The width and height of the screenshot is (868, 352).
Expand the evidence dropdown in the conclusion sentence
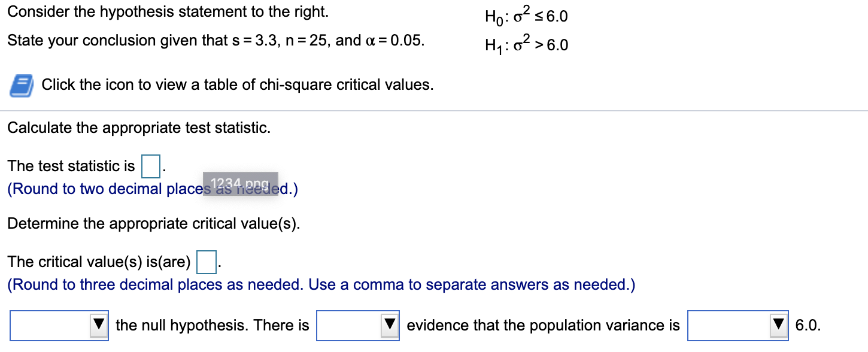(356, 325)
